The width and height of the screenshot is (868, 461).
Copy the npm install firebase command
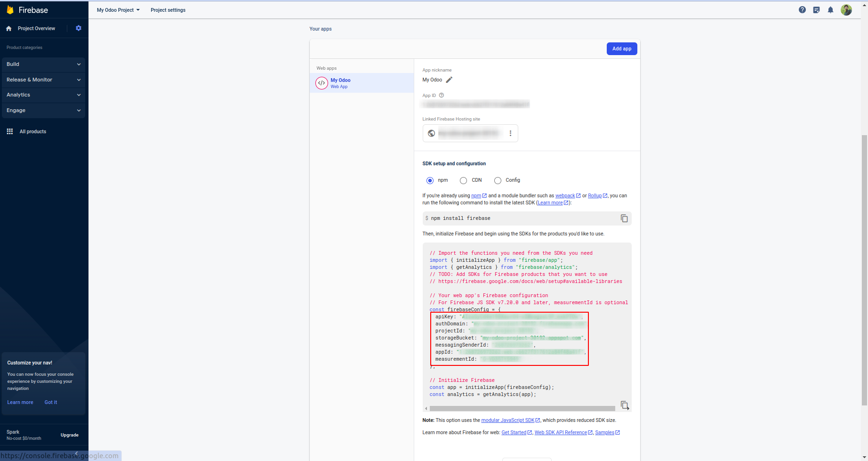(624, 218)
